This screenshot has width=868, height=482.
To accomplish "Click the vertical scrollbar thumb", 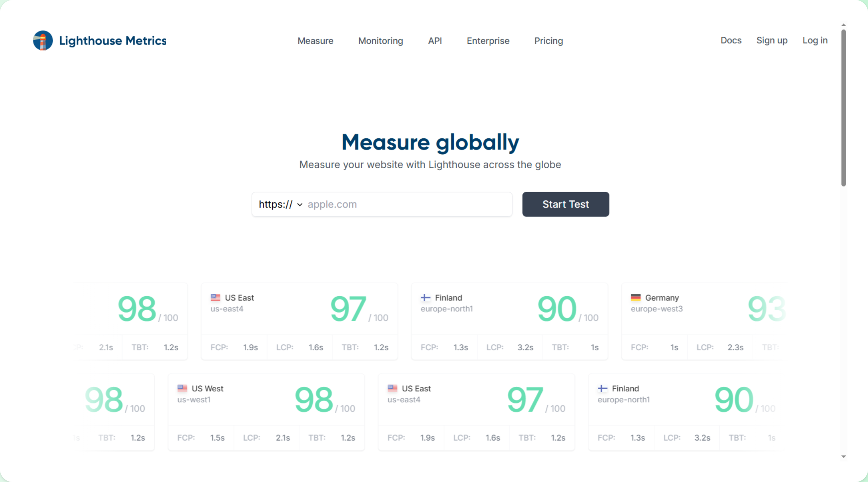I will point(843,107).
